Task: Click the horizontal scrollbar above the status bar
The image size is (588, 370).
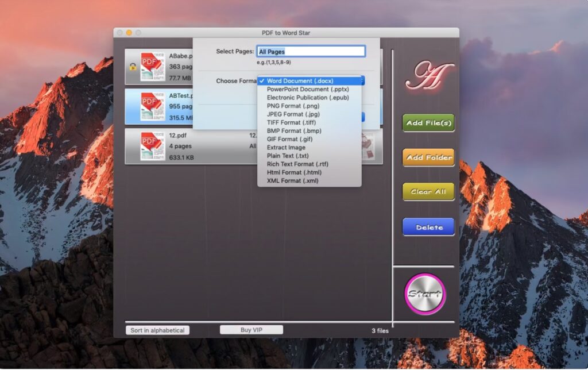Action: click(258, 322)
